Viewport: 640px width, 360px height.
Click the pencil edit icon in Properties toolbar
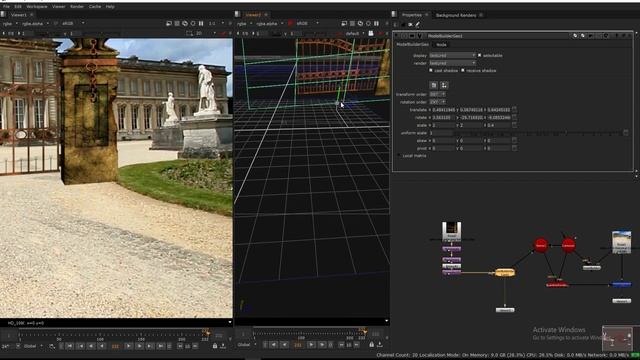tap(418, 24)
